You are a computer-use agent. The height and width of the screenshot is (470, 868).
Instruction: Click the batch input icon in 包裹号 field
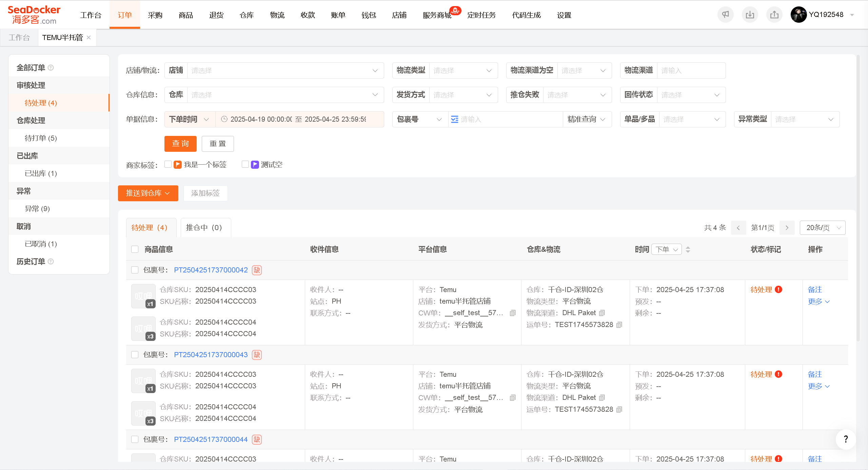[x=454, y=119]
